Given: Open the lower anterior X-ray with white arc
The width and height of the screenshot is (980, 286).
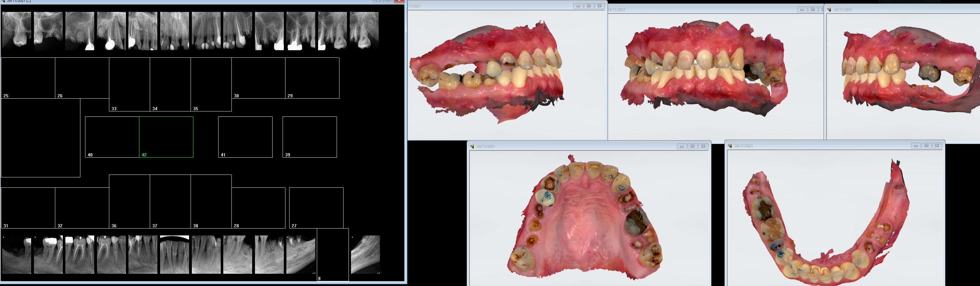Looking at the screenshot, I should [x=175, y=254].
